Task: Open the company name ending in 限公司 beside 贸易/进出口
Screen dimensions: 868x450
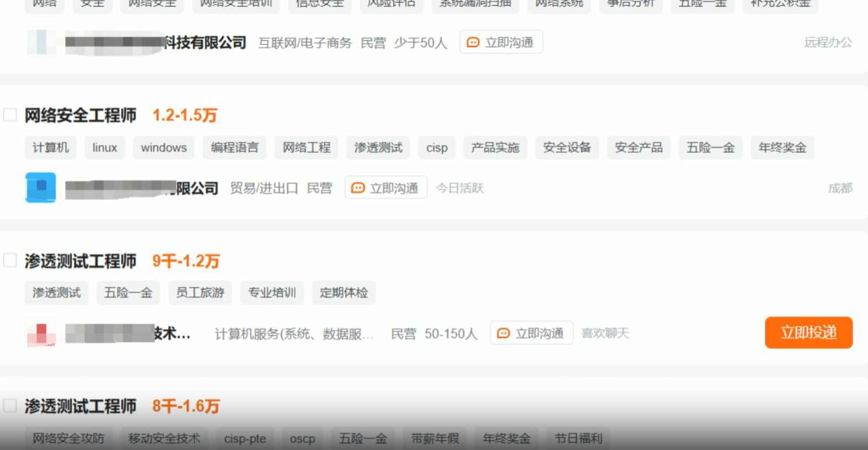Action: click(141, 188)
